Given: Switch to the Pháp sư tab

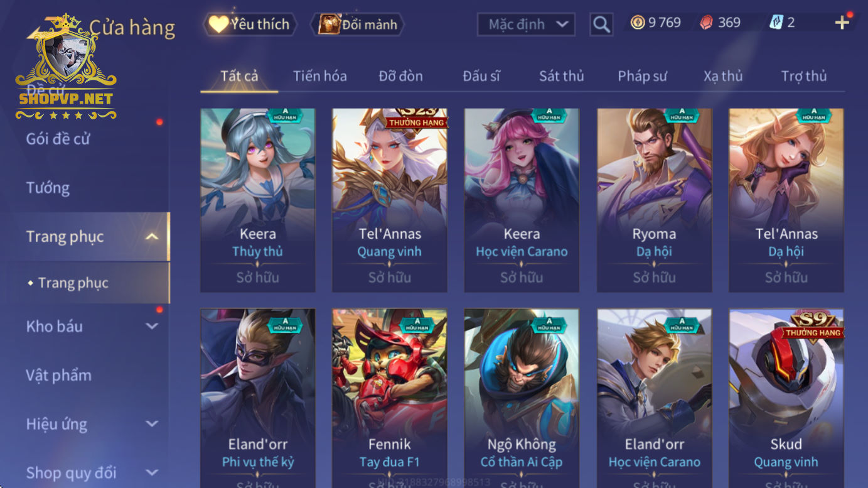Looking at the screenshot, I should 642,76.
